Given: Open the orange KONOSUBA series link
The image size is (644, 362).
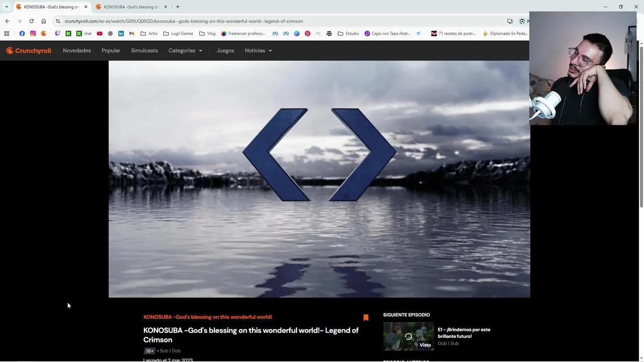Looking at the screenshot, I should [x=207, y=317].
